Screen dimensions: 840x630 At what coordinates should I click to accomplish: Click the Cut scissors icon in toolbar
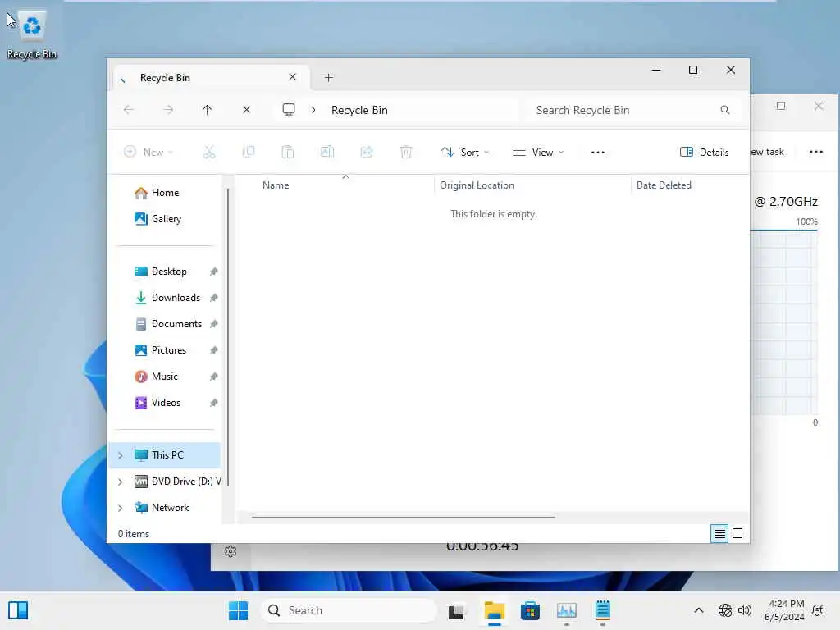point(209,152)
